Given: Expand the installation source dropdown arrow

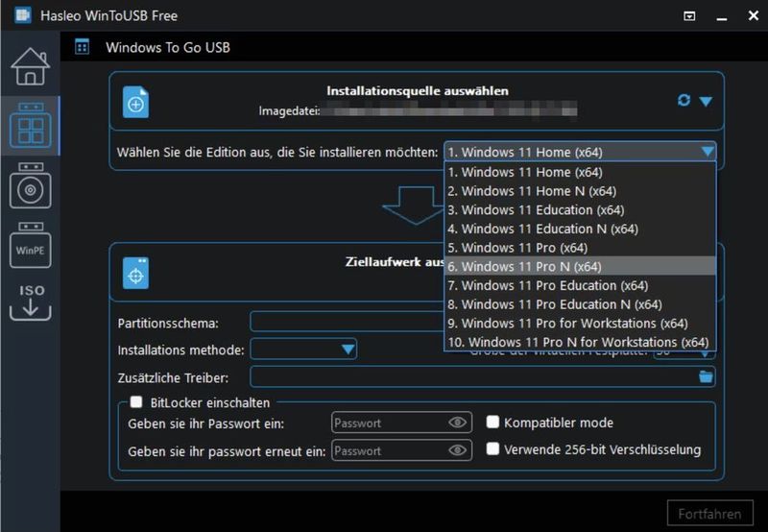Looking at the screenshot, I should [706, 102].
